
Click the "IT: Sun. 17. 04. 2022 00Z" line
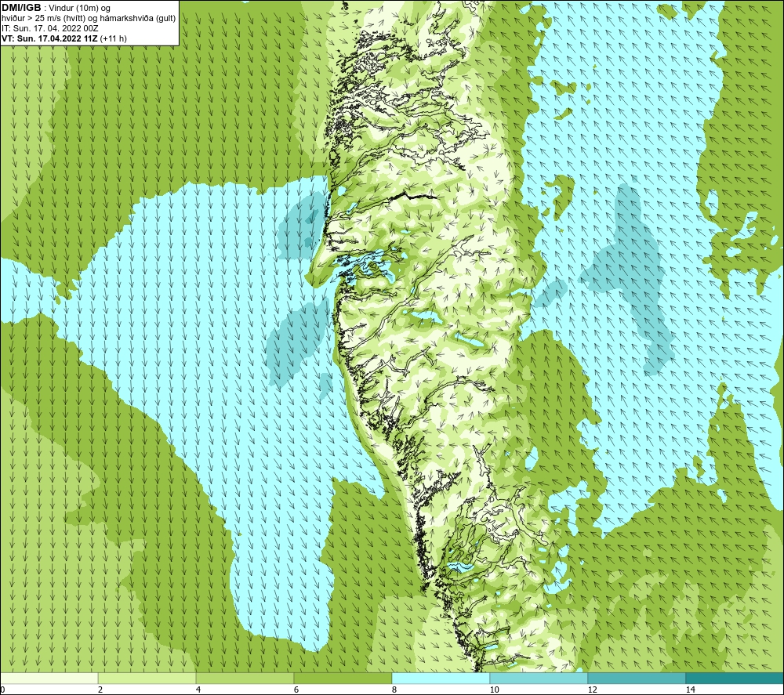(50, 28)
